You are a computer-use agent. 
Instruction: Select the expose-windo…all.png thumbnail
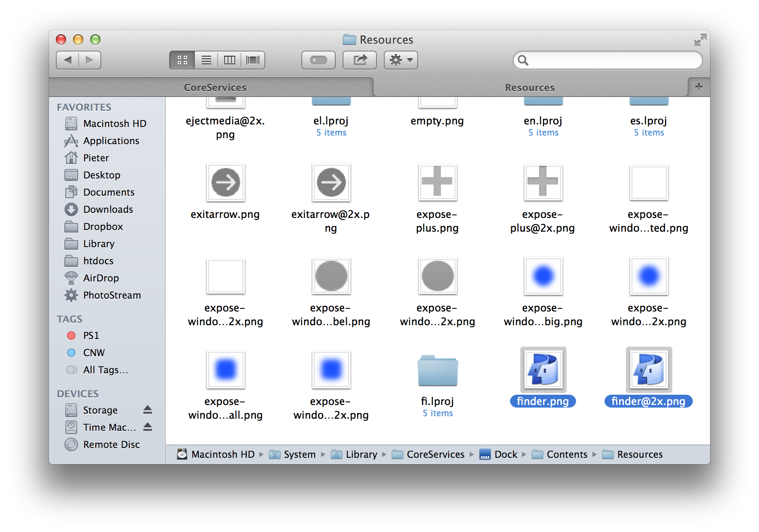click(x=225, y=369)
